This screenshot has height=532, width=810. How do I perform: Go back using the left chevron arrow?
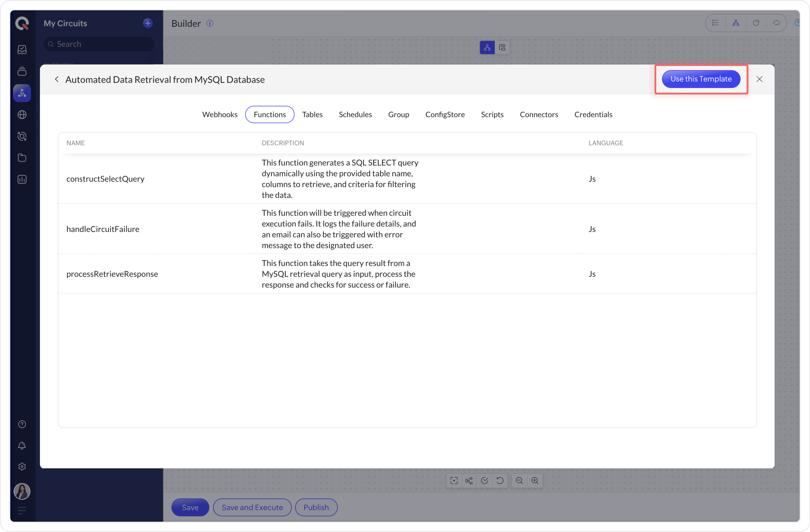(57, 79)
